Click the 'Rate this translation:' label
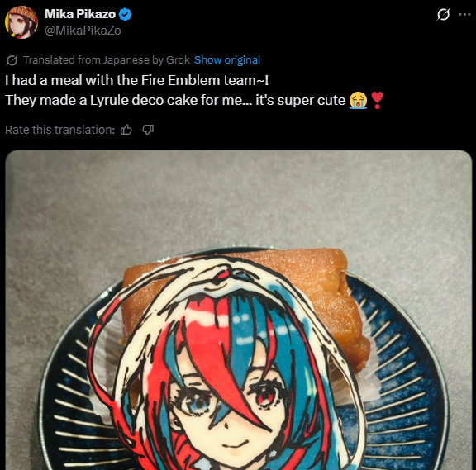 coord(60,130)
